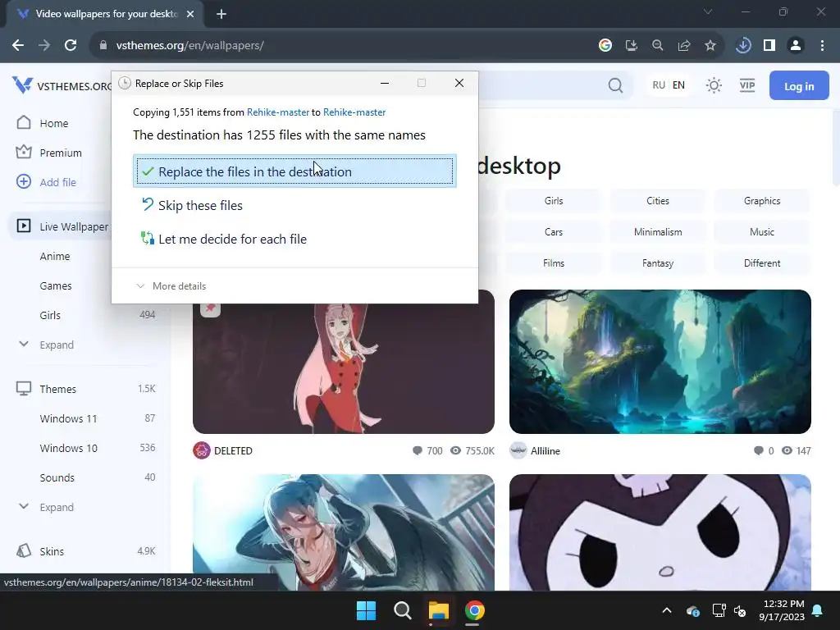Viewport: 840px width, 630px height.
Task: Filter wallpapers by Minimalism tag
Action: pyautogui.click(x=657, y=232)
